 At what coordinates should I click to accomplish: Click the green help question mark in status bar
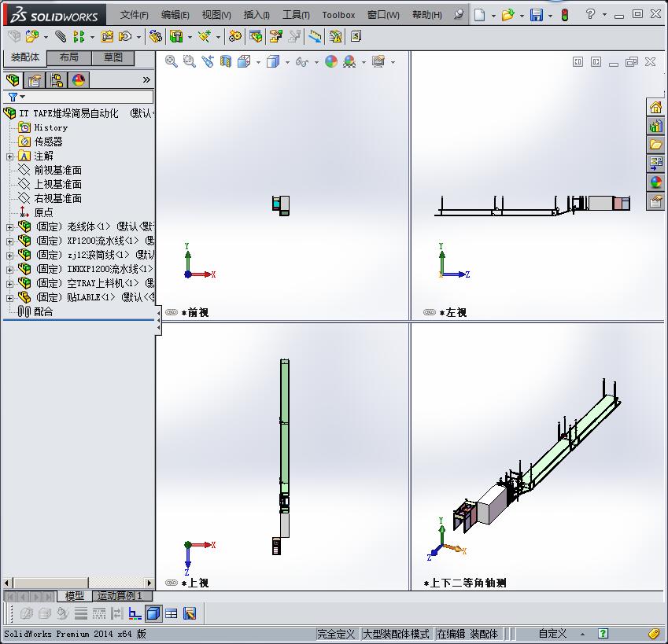(603, 634)
